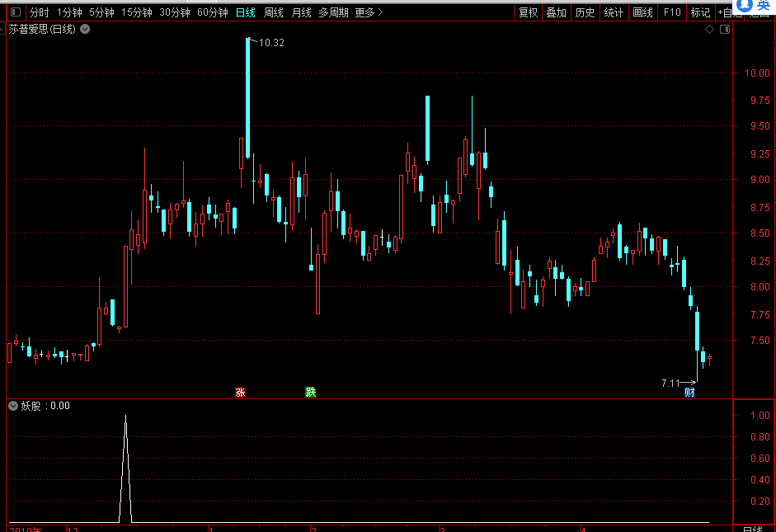
Task: Click the Sogou input method icon at top right
Action: [x=745, y=5]
